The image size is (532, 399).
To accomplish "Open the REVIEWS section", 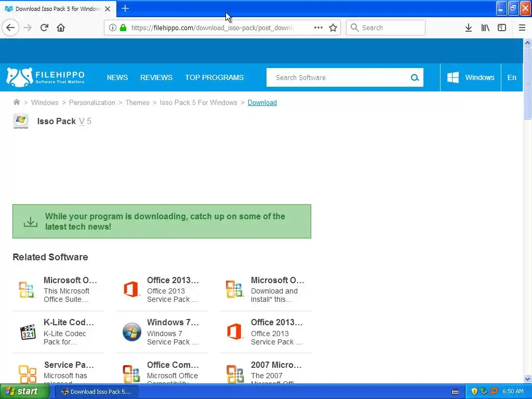I will (x=156, y=77).
